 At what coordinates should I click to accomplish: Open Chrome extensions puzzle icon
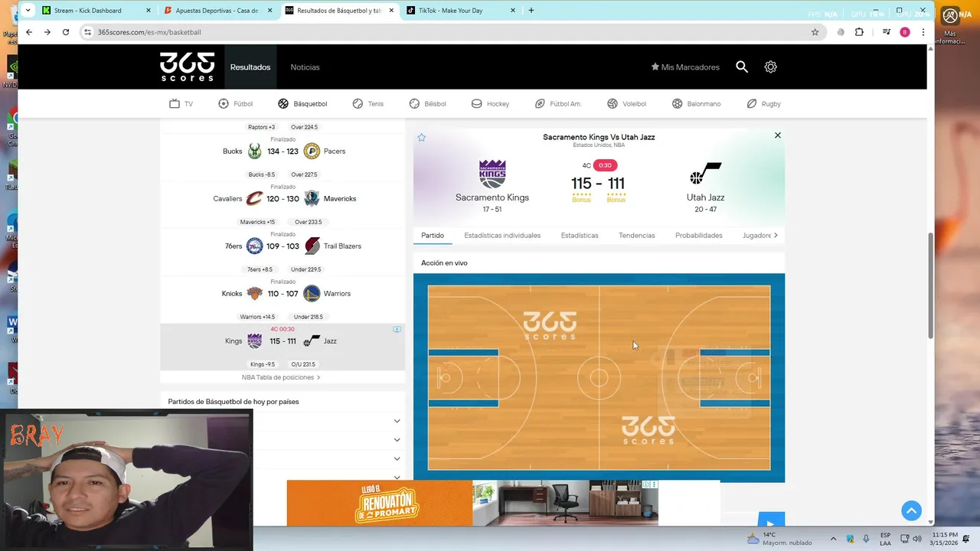[859, 32]
